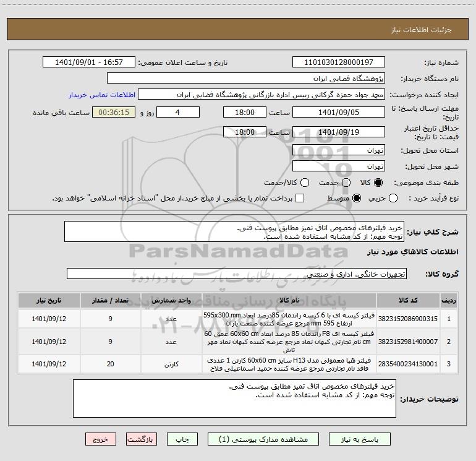Viewport: 476px width, 461px height.
Task: Click the response deadline time field 18:00
Action: pos(245,112)
